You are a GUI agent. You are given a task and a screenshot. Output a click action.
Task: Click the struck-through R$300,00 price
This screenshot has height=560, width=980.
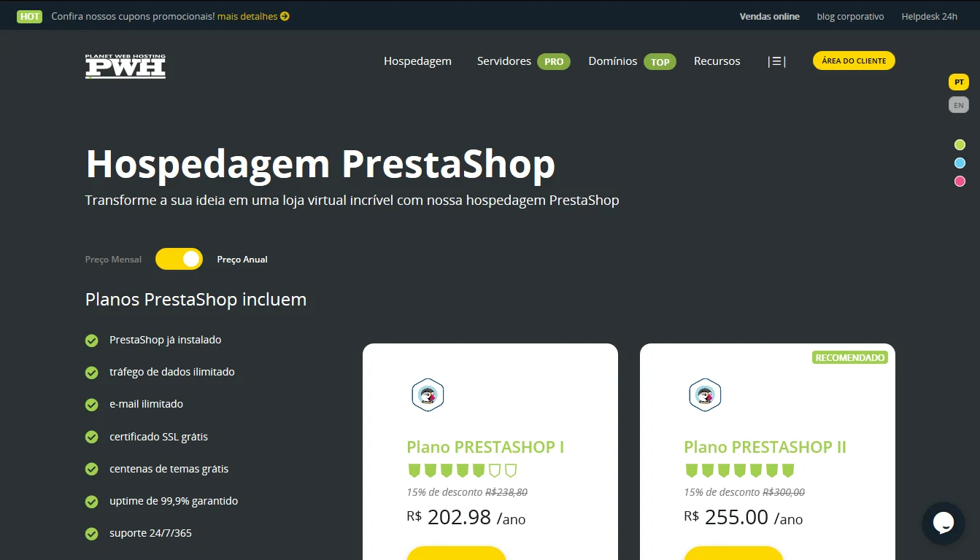coord(784,492)
